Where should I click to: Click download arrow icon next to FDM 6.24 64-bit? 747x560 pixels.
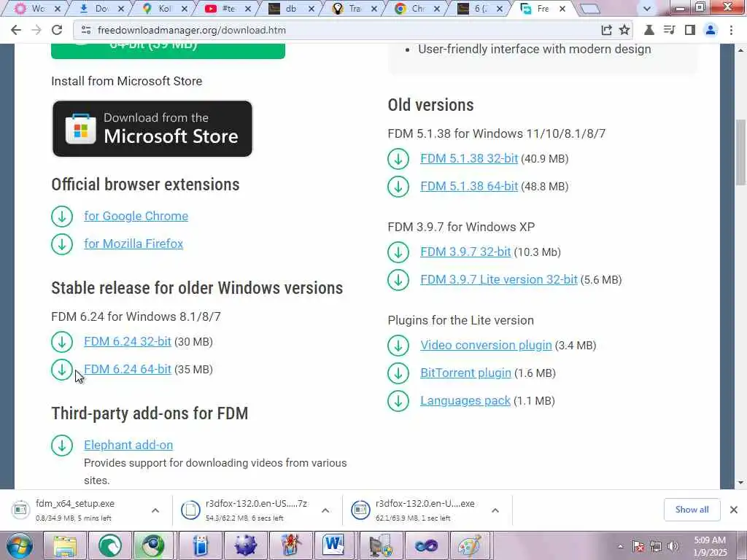pos(62,370)
